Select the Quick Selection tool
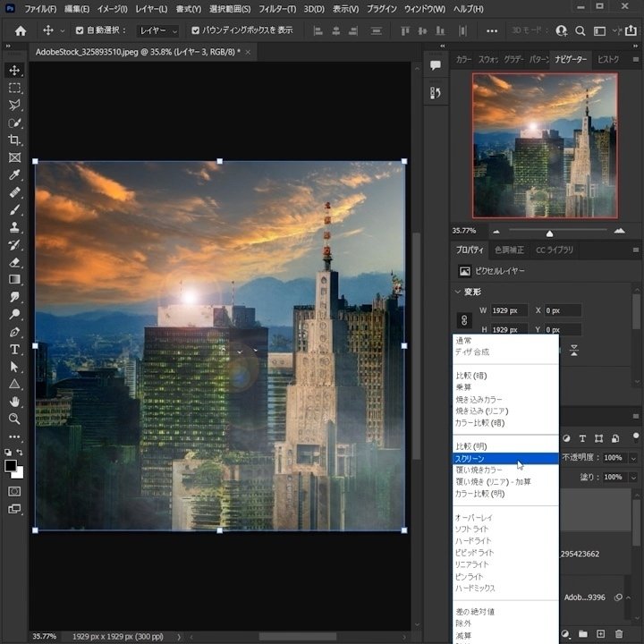The width and height of the screenshot is (644, 644). 14,123
